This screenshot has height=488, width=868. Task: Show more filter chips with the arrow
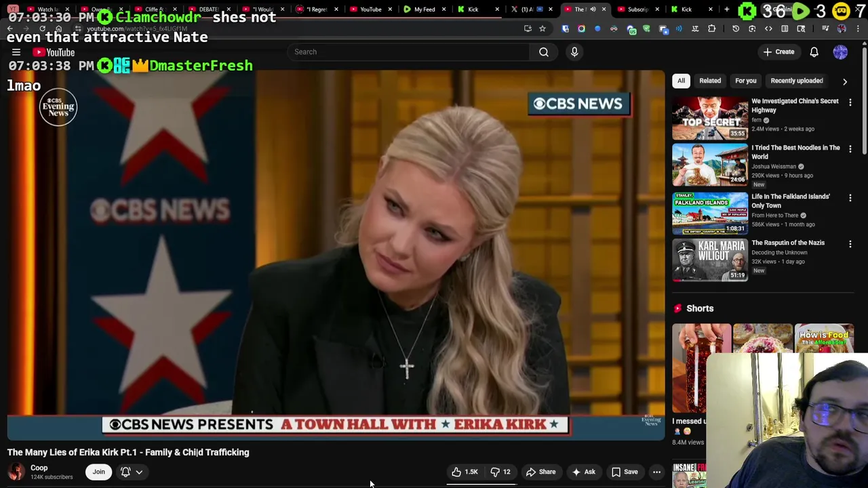(845, 81)
